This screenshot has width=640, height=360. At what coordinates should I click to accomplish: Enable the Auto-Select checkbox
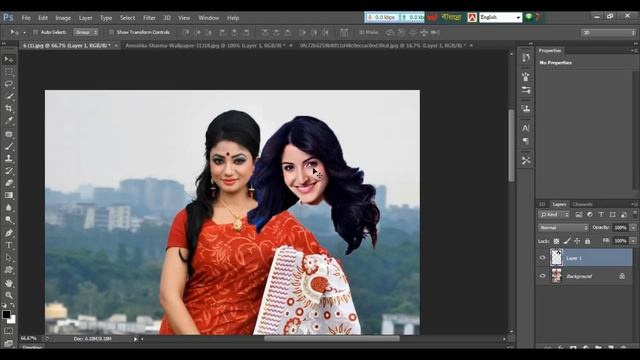point(36,32)
